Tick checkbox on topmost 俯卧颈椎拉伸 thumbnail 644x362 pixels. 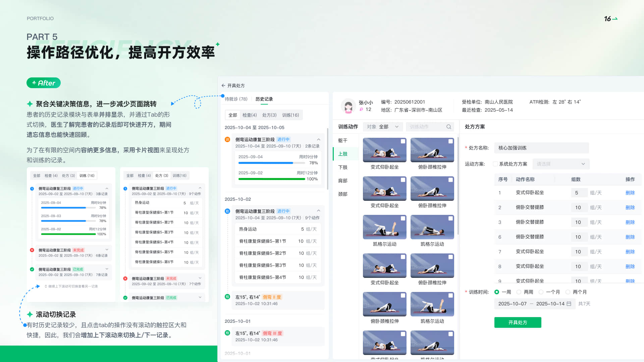450,141
